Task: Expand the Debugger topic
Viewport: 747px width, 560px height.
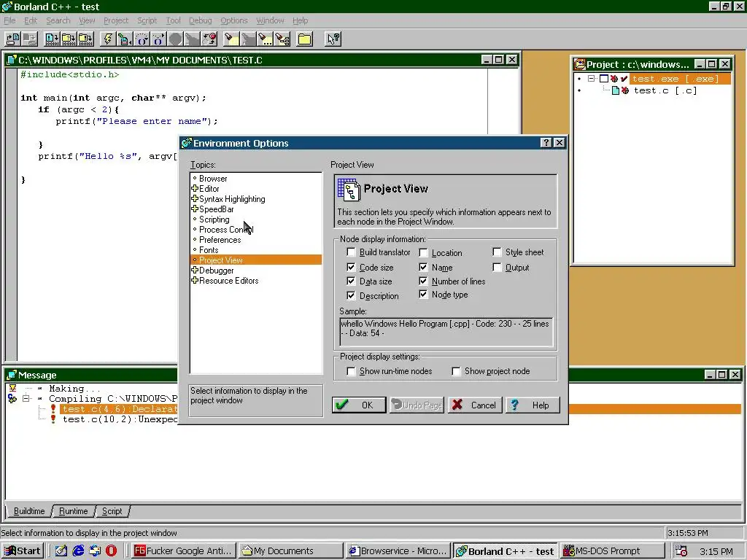Action: point(194,270)
